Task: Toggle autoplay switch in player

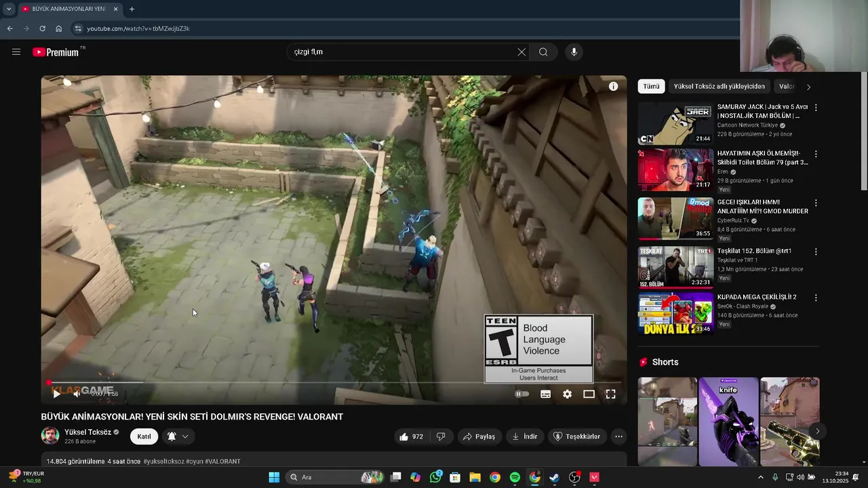Action: pos(521,394)
